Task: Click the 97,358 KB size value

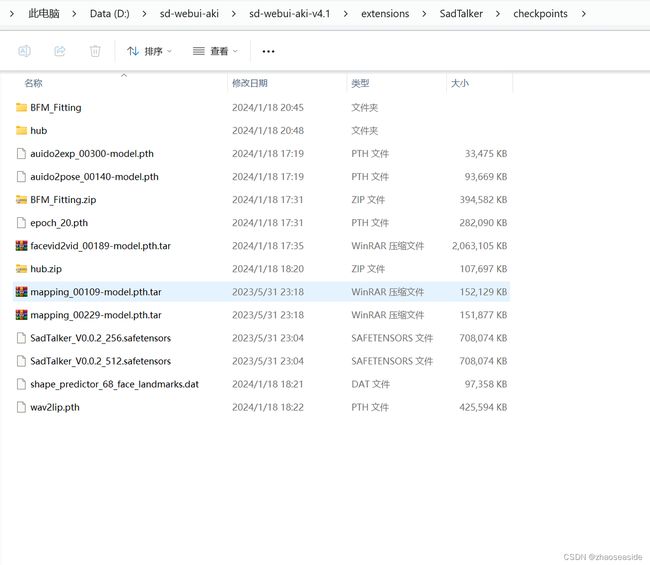Action: click(486, 384)
